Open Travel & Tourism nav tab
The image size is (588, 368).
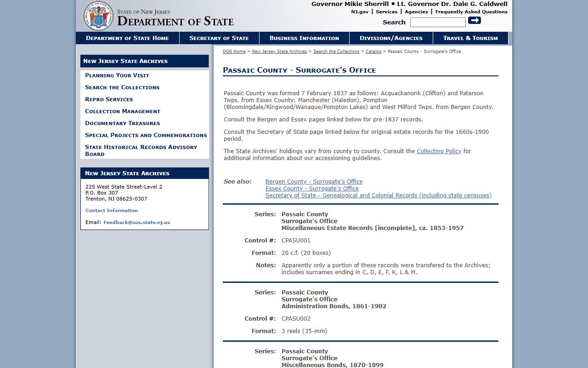click(x=470, y=38)
